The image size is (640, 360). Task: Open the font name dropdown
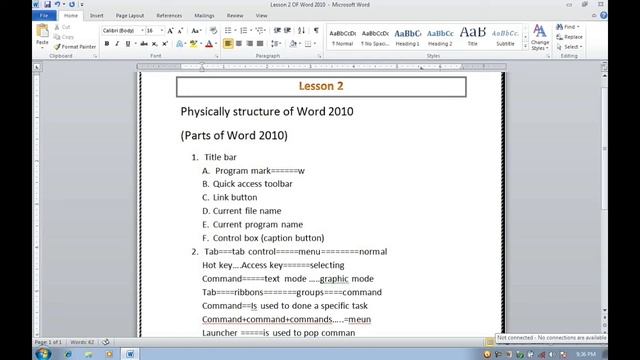tap(142, 31)
